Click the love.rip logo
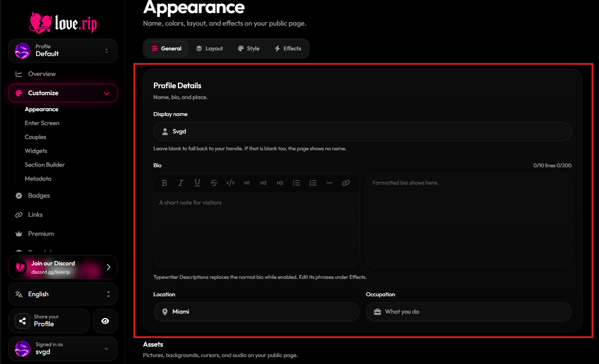The width and height of the screenshot is (599, 364). pos(63,23)
